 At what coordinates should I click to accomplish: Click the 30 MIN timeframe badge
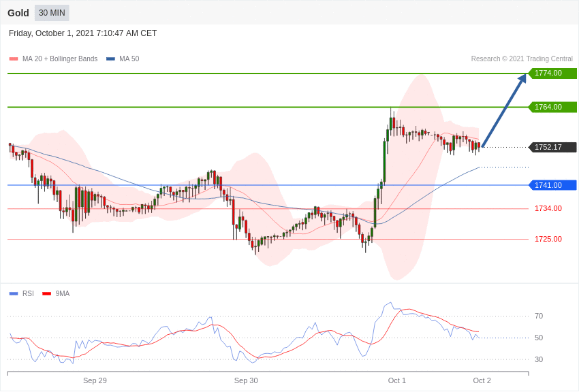pyautogui.click(x=52, y=13)
